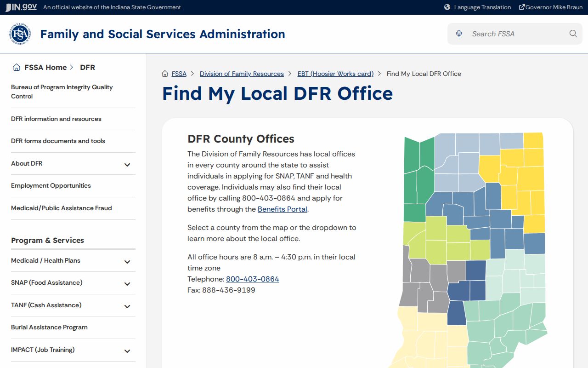Click the microphone voice search icon
This screenshot has height=368, width=588.
pos(459,34)
